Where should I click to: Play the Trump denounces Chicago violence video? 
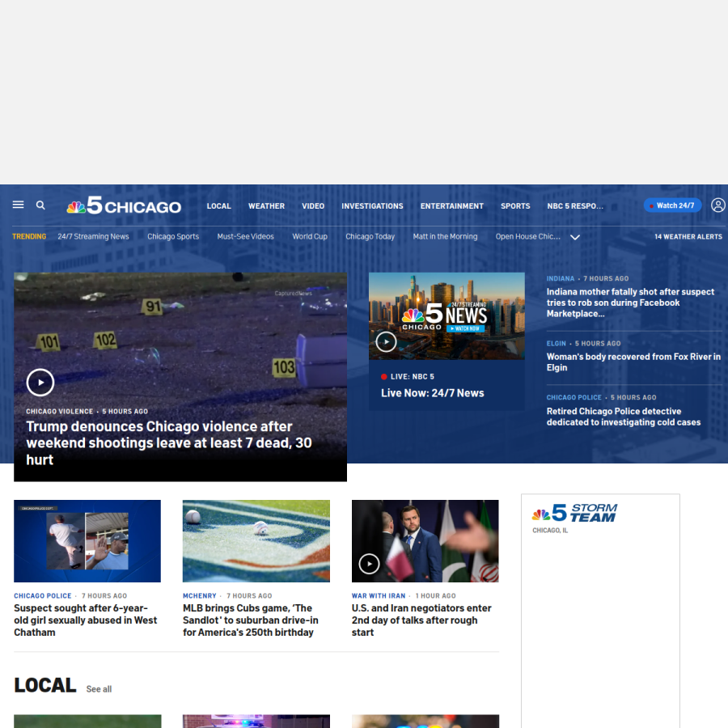pos(40,383)
